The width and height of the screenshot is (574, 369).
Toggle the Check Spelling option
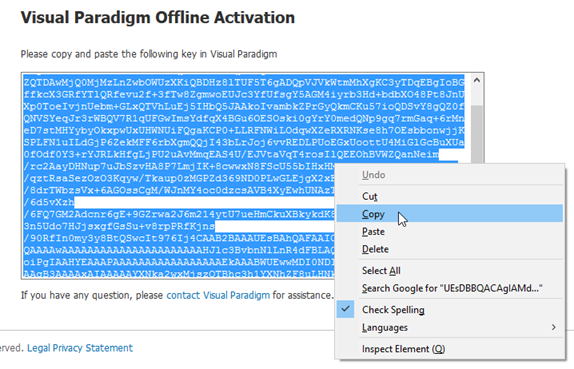tap(450, 309)
